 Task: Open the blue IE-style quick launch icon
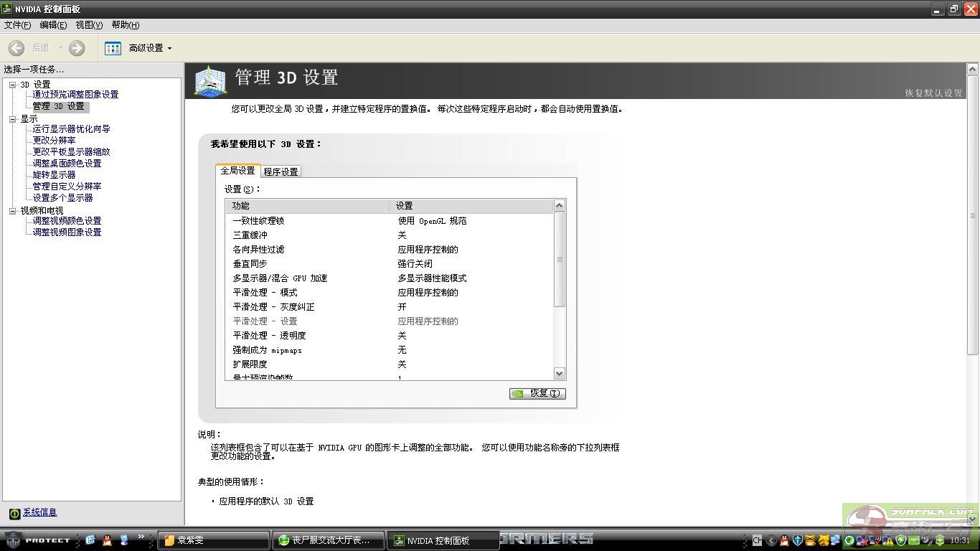click(x=90, y=540)
